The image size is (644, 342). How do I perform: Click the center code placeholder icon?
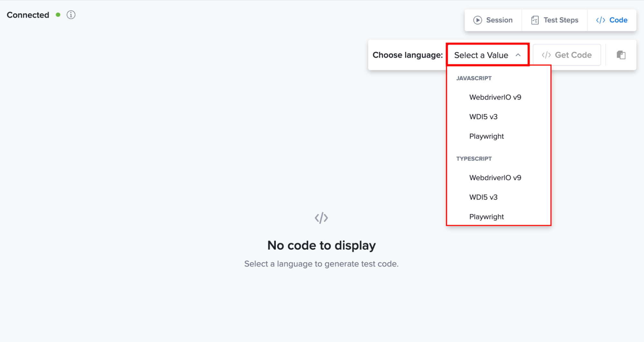[321, 218]
